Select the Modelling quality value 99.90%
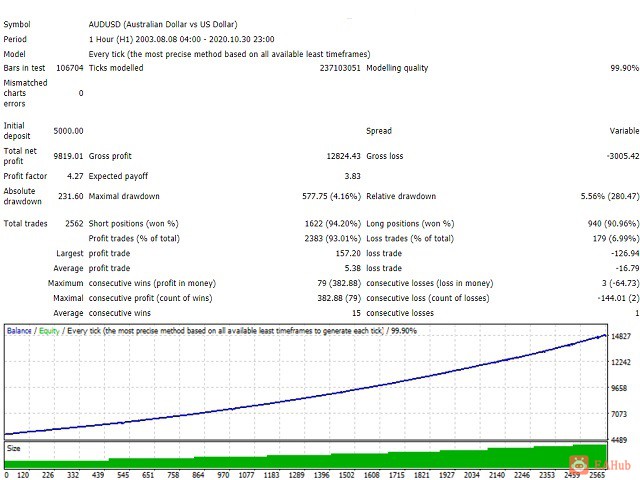The width and height of the screenshot is (640, 480). pyautogui.click(x=624, y=68)
